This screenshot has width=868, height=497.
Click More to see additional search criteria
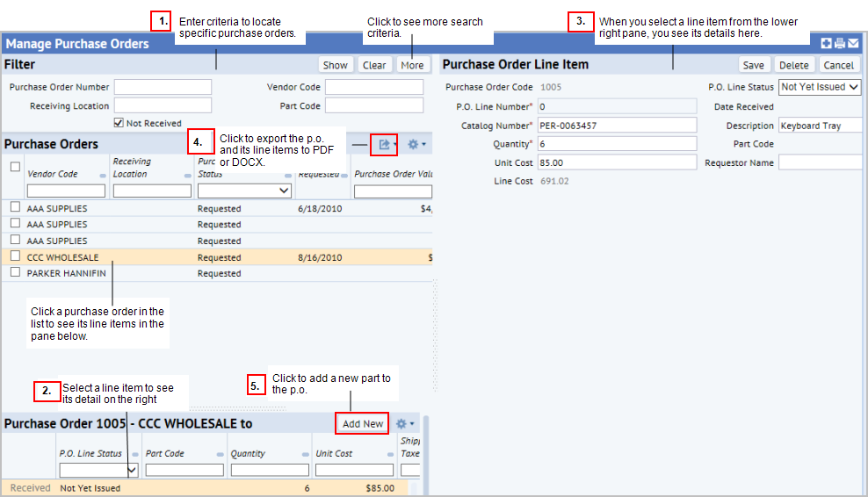tap(412, 65)
